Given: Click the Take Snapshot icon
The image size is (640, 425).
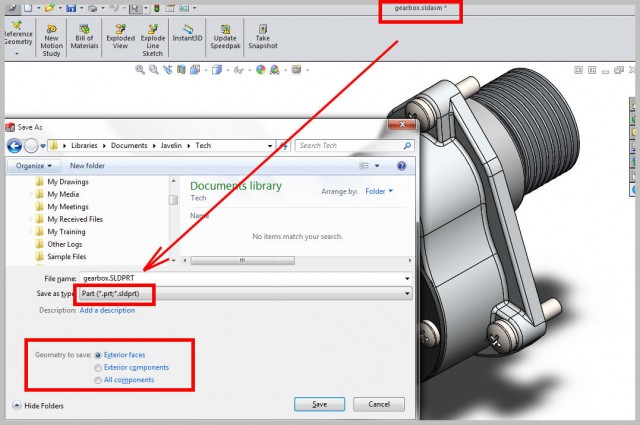Looking at the screenshot, I should click(263, 36).
